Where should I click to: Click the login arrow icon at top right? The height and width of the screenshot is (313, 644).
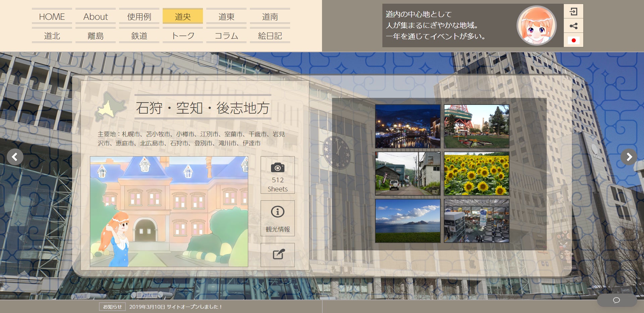574,12
